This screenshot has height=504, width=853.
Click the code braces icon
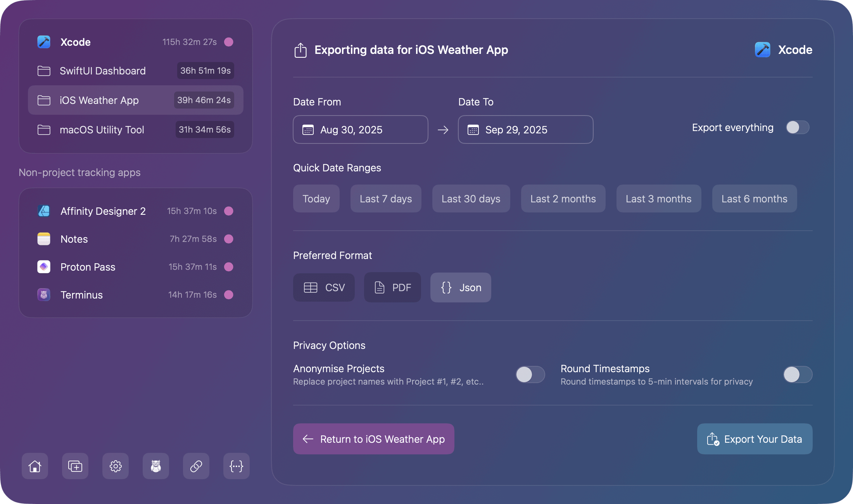click(236, 466)
